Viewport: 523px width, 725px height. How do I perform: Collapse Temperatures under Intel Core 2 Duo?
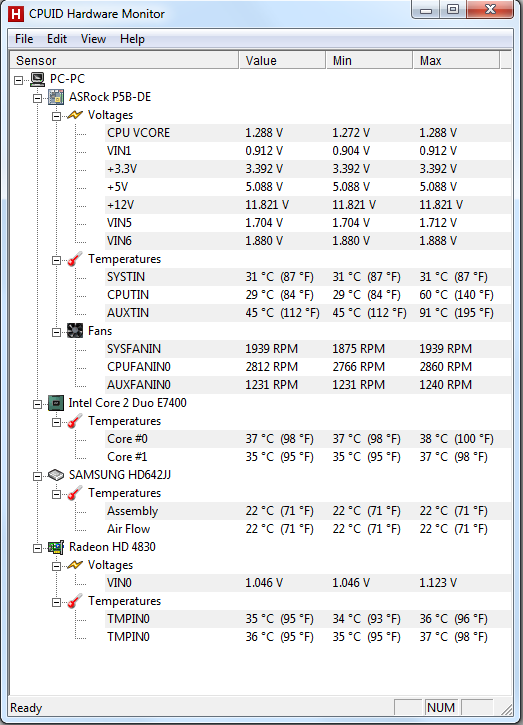point(56,423)
